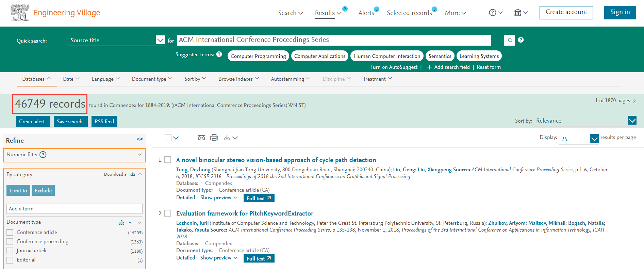Screen dimensions: 644x269
Task: Click the Selected records count badge
Action: click(434, 9)
